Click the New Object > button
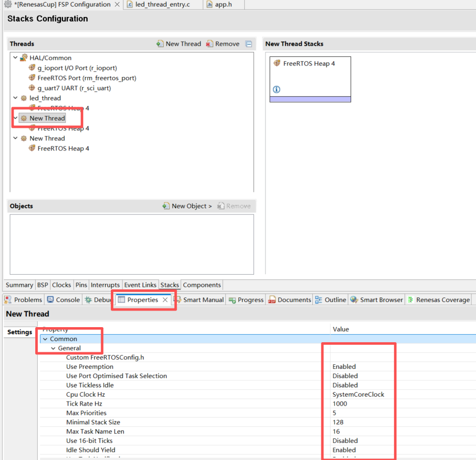 [x=187, y=206]
